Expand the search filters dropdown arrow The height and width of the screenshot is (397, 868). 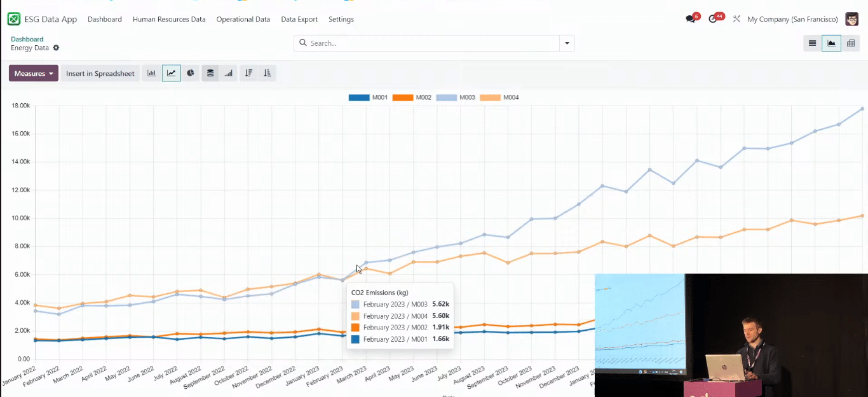click(x=566, y=43)
